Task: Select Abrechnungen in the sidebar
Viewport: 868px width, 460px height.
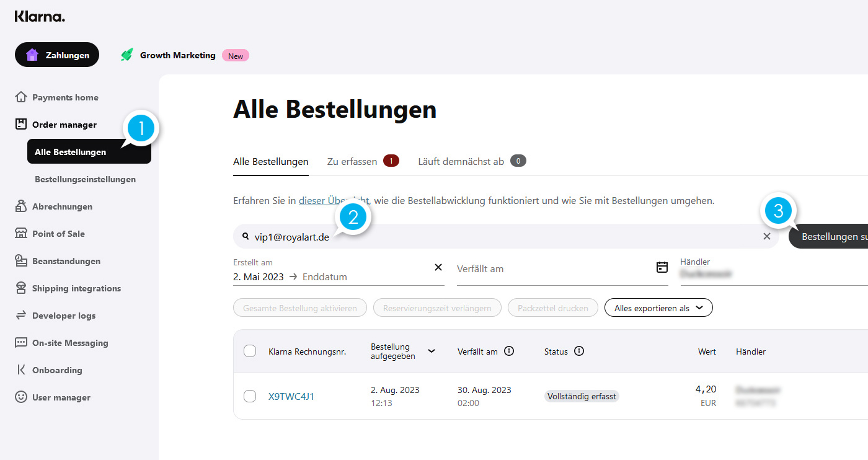Action: (x=63, y=206)
